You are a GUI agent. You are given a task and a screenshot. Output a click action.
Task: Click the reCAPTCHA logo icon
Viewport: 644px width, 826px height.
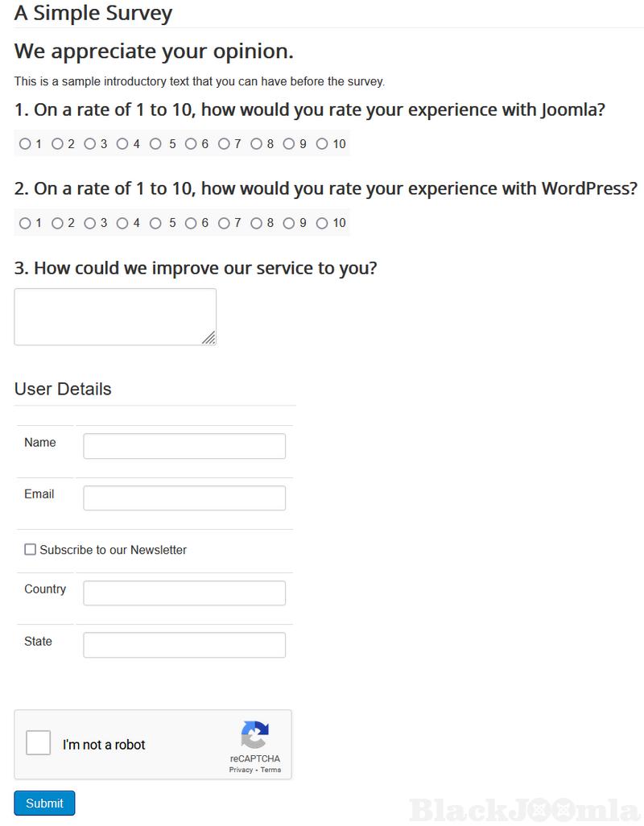tap(254, 735)
